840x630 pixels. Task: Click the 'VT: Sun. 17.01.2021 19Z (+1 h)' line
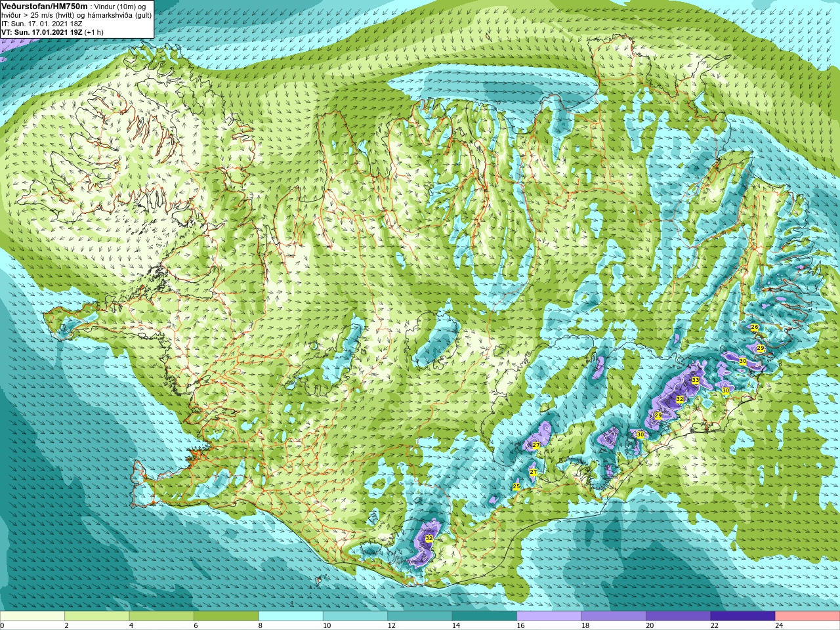52,31
